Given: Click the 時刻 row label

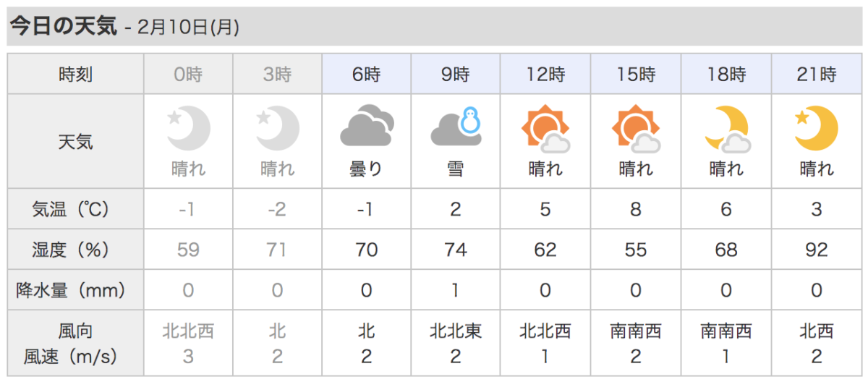Looking at the screenshot, I should 76,74.
